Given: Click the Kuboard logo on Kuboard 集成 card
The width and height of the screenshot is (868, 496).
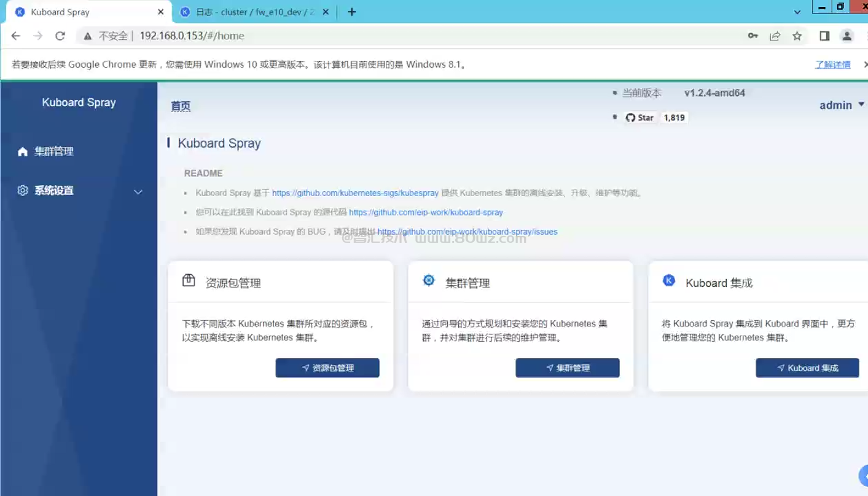Looking at the screenshot, I should 669,280.
